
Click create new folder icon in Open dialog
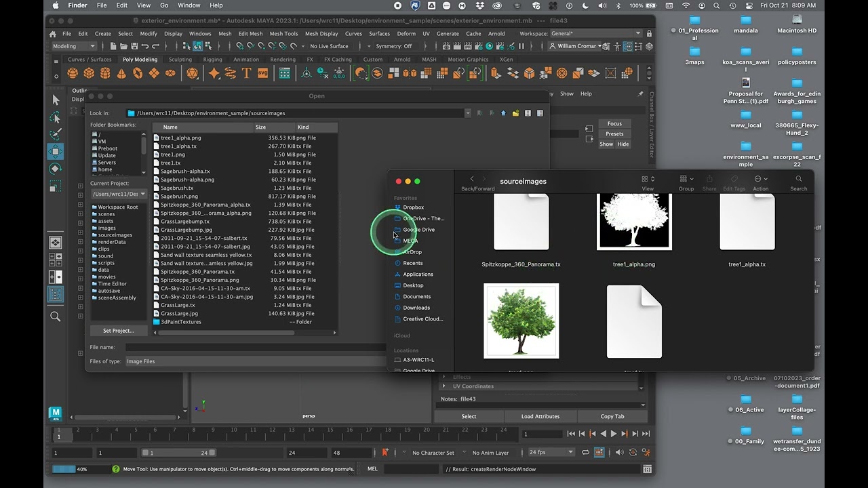click(515, 113)
